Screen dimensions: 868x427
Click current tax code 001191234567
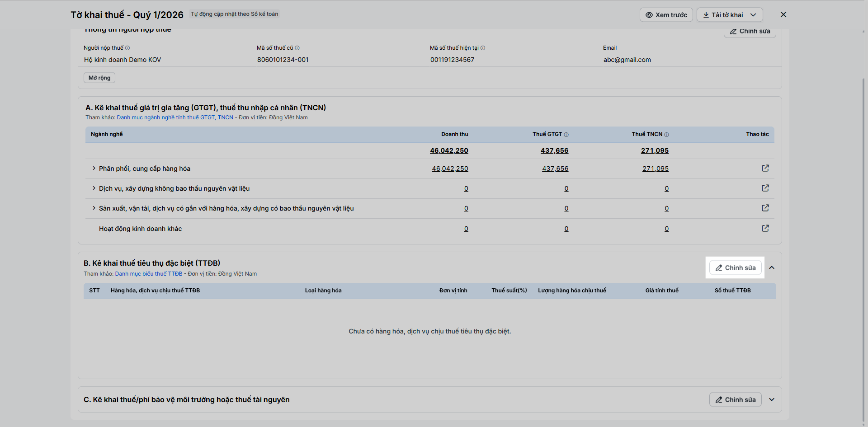[x=452, y=60]
